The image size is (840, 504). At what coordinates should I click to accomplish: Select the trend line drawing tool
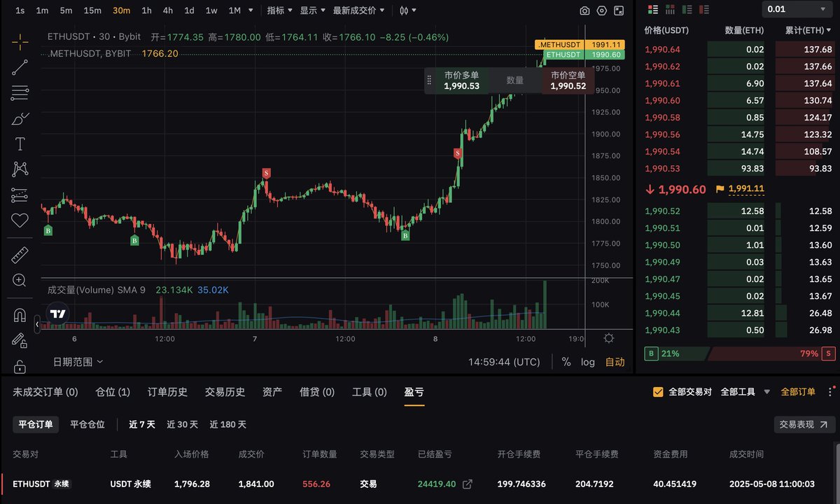tap(20, 67)
